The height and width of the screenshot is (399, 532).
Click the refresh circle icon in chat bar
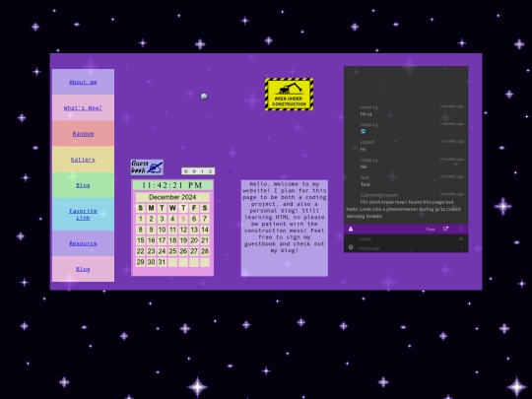point(461,229)
